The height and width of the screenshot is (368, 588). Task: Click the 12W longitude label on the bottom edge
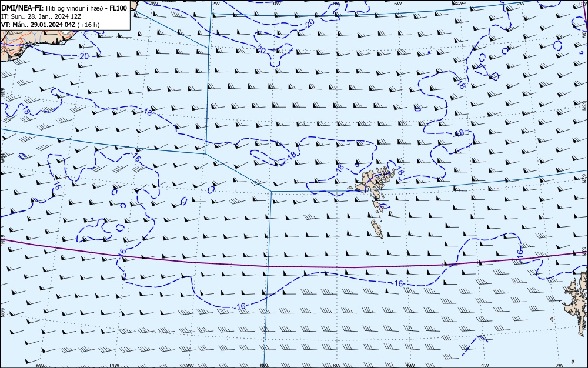189,366
